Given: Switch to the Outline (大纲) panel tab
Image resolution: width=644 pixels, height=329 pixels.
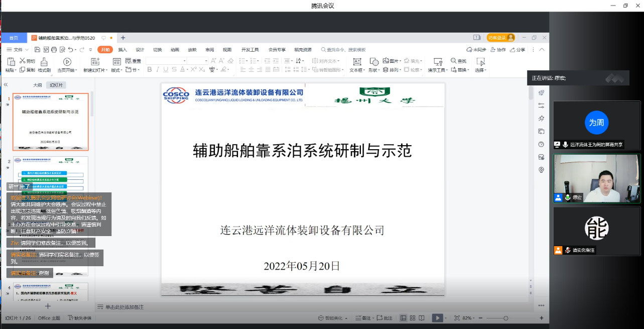Looking at the screenshot, I should pyautogui.click(x=37, y=85).
